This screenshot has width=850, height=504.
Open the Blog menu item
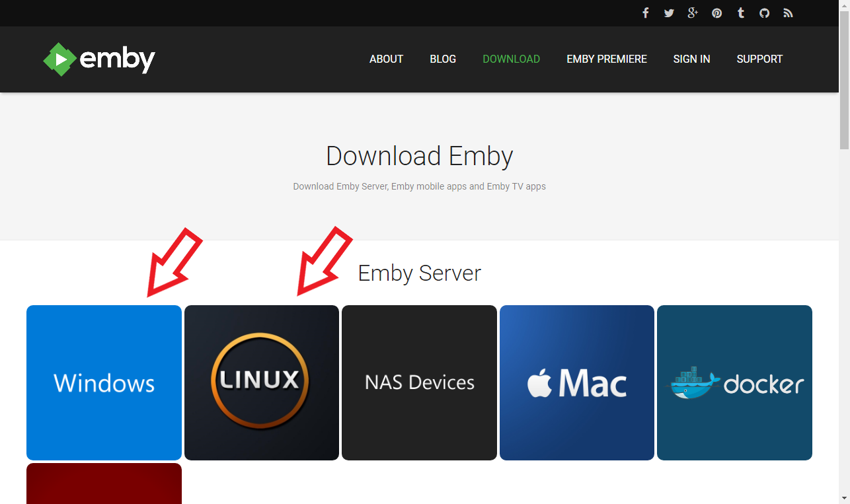(443, 59)
